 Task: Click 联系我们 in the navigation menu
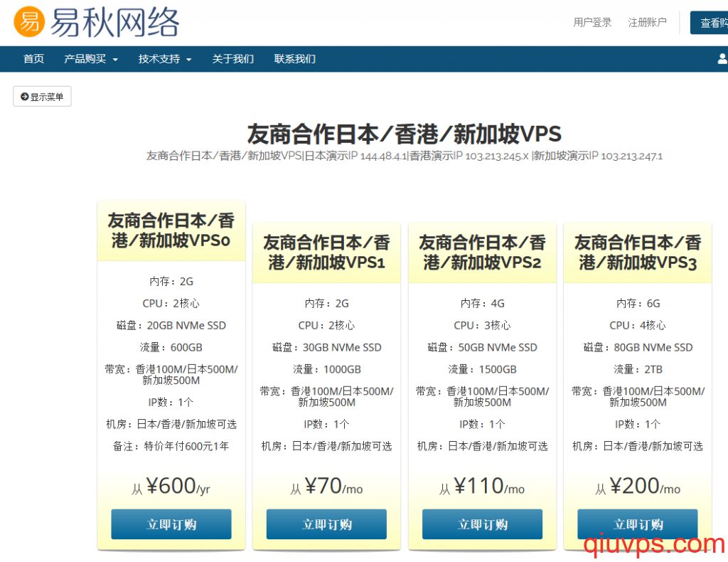pyautogui.click(x=294, y=59)
